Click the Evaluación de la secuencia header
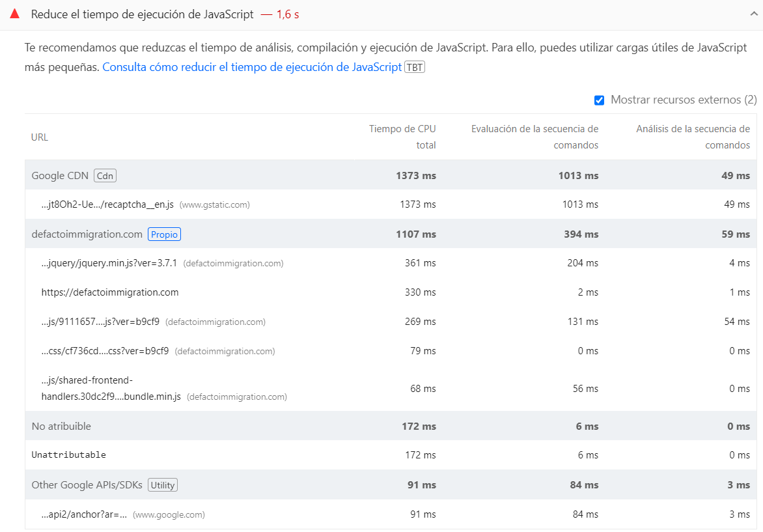Image resolution: width=763 pixels, height=532 pixels. (x=534, y=137)
